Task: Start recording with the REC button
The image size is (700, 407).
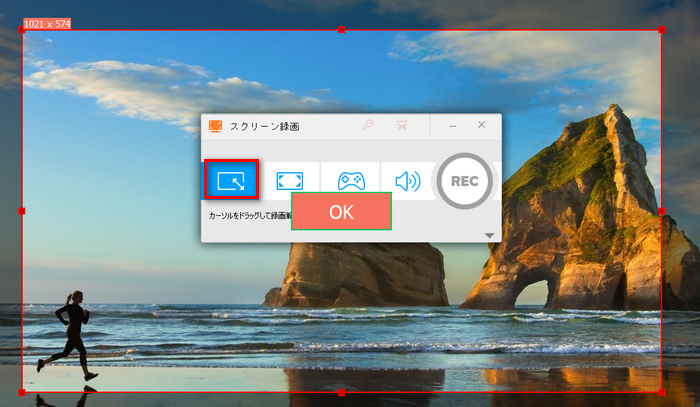Action: (464, 181)
